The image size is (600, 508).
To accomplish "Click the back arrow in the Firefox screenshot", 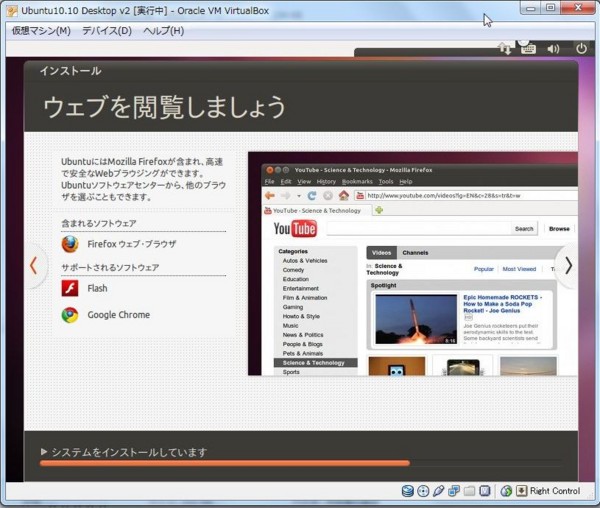I will [x=270, y=196].
